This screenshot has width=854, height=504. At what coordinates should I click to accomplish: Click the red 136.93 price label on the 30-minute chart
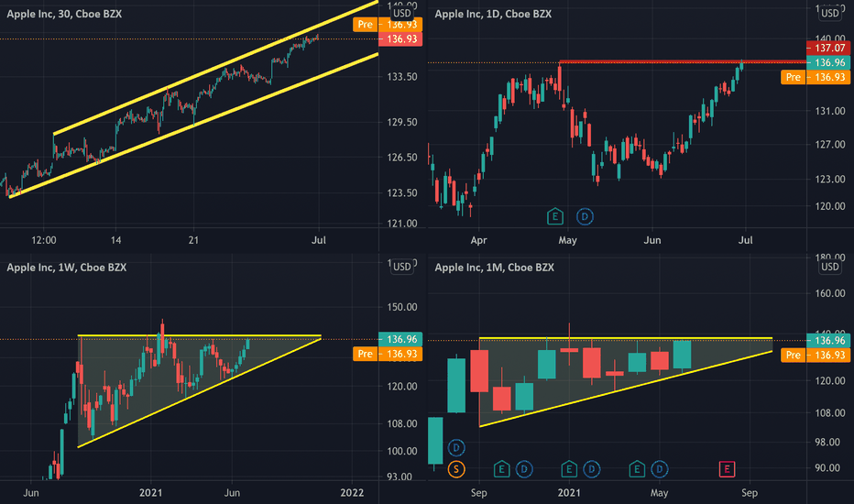tap(400, 39)
